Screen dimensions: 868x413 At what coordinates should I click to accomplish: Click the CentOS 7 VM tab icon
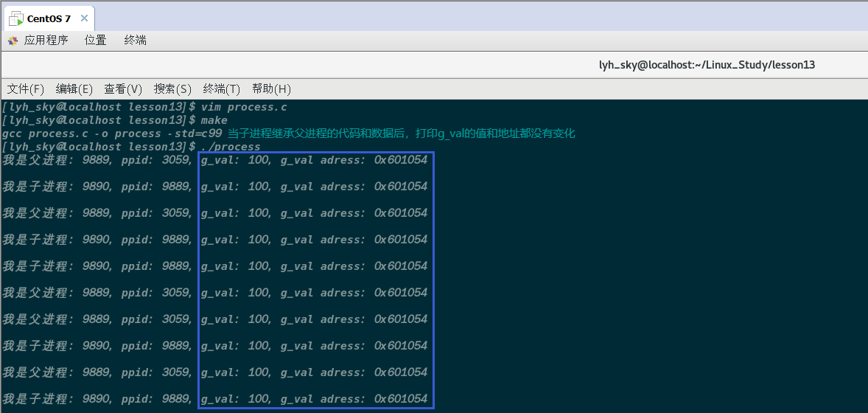point(17,19)
